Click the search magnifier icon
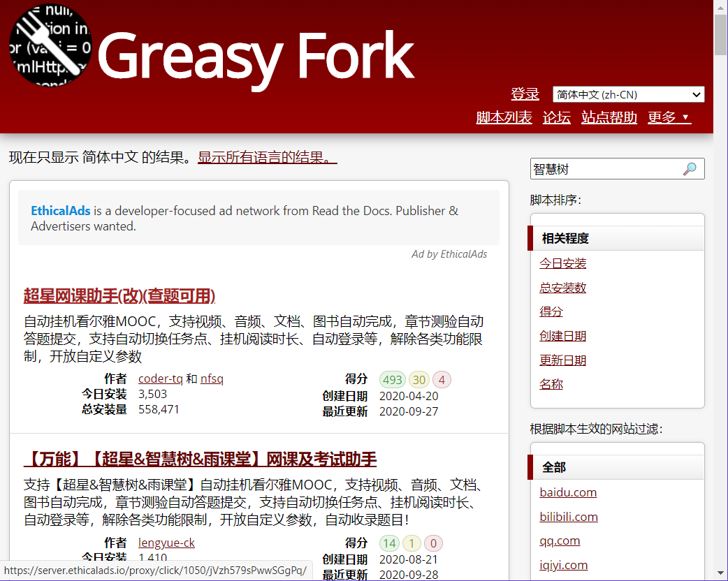 click(690, 169)
